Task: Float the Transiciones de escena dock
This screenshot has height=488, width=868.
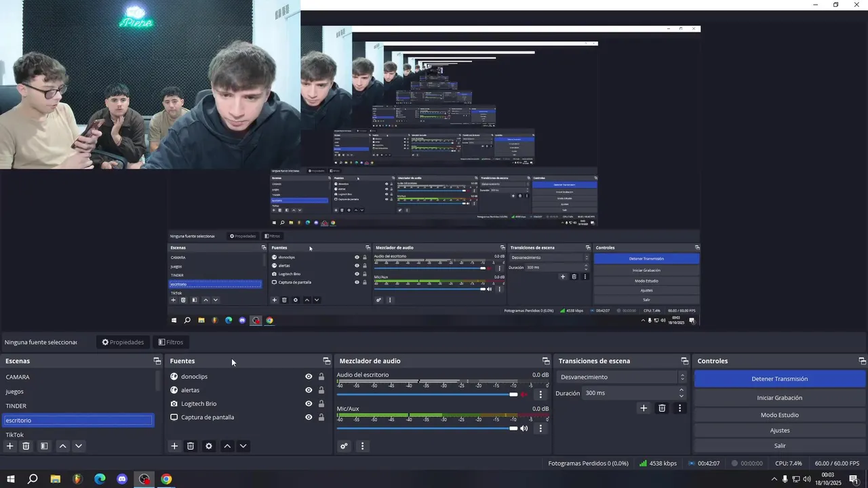Action: tap(684, 361)
